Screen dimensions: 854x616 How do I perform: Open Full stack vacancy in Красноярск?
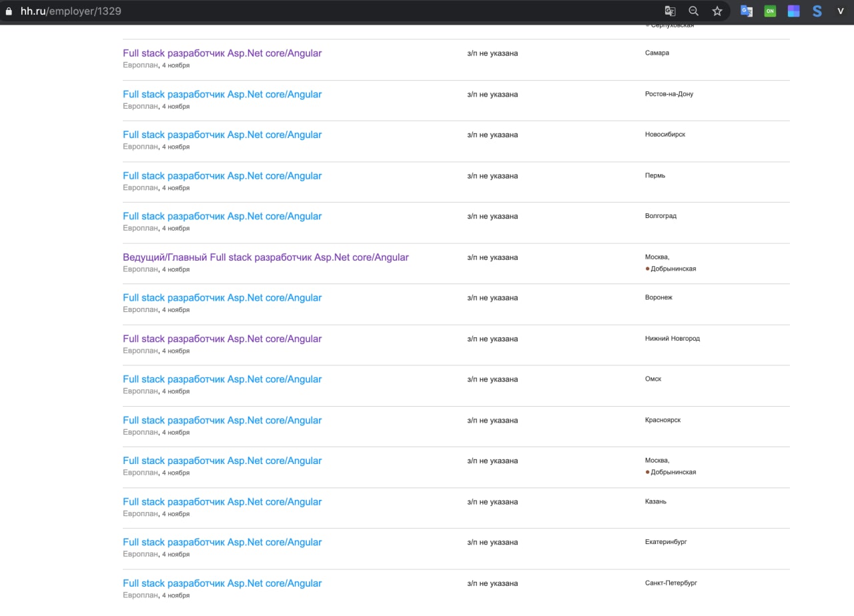click(x=222, y=421)
